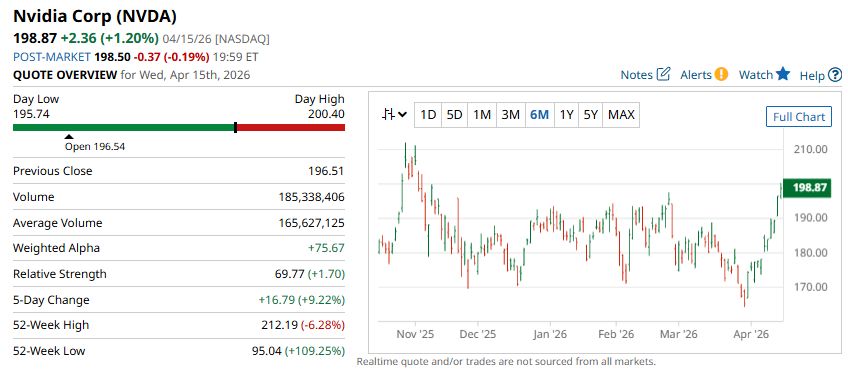Switch chart to 1Y range

point(566,115)
